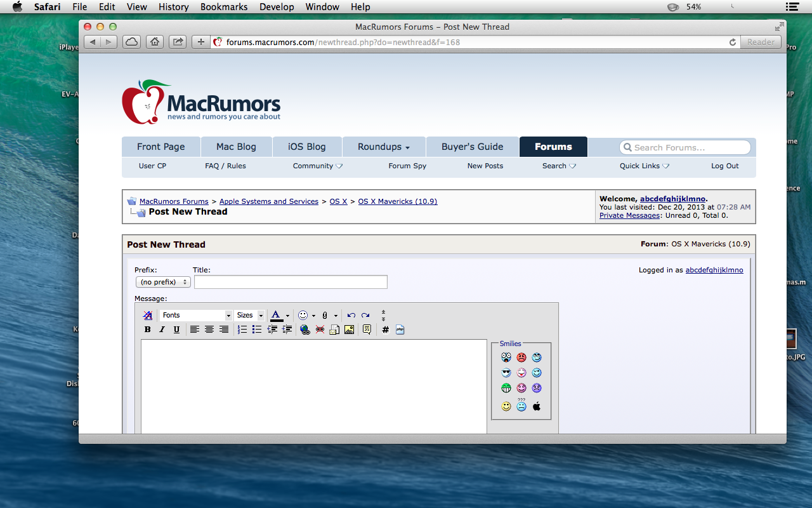Insert an unordered bullet list
Image resolution: width=812 pixels, height=508 pixels.
256,330
